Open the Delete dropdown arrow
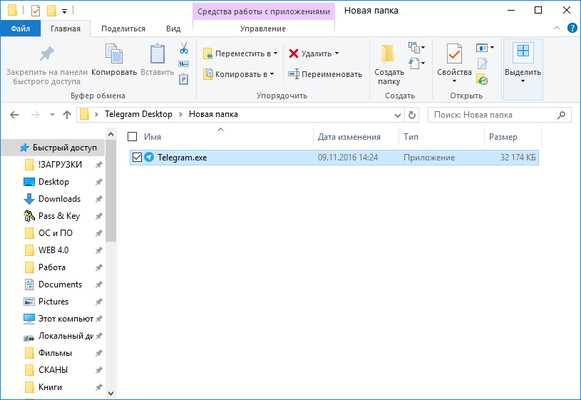581x400 pixels. (x=337, y=53)
